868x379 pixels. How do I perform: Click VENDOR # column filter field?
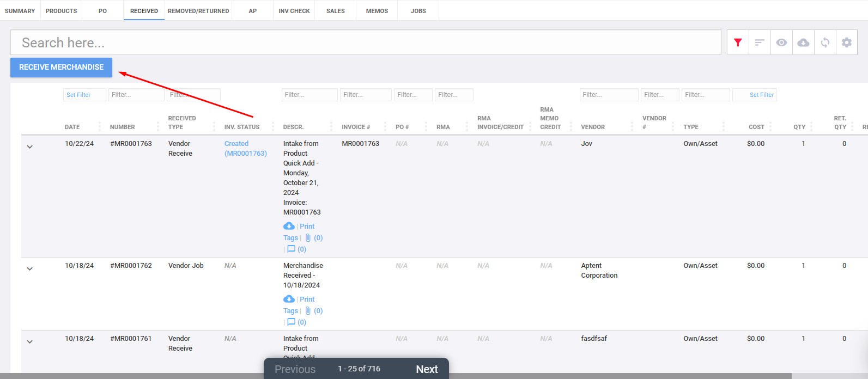pos(660,95)
